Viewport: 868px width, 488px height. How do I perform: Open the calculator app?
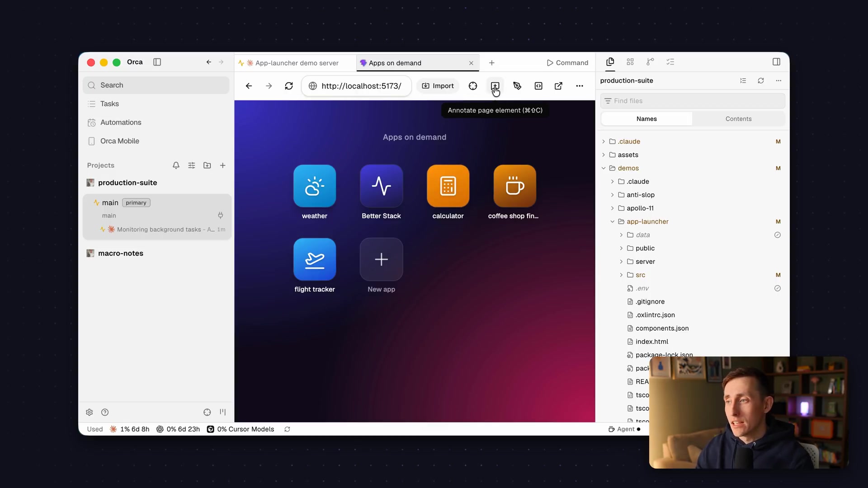point(448,186)
